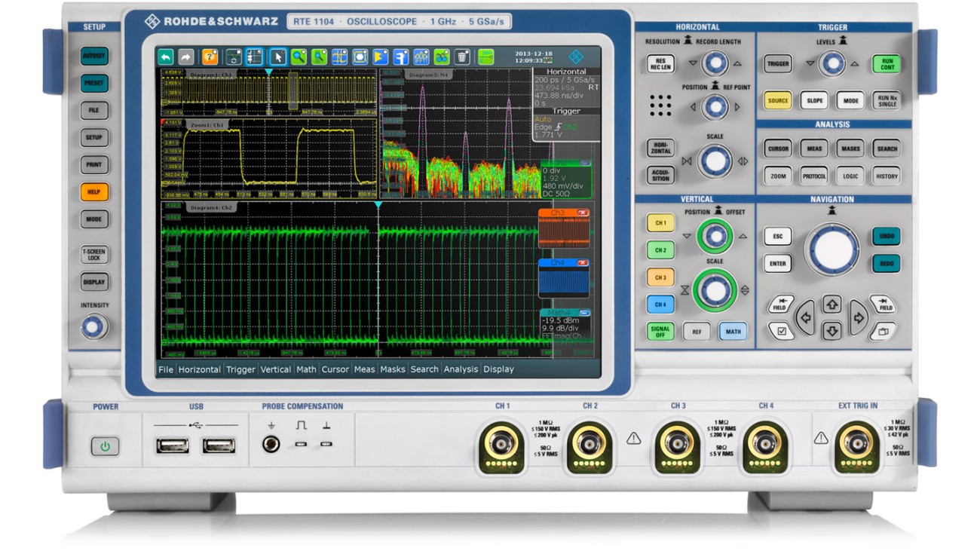Open the mask test toolbar icon
This screenshot has width=980, height=551.
360,58
